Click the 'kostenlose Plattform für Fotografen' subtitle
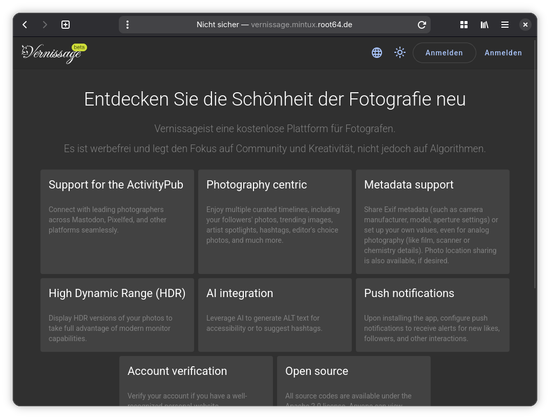 coord(275,129)
